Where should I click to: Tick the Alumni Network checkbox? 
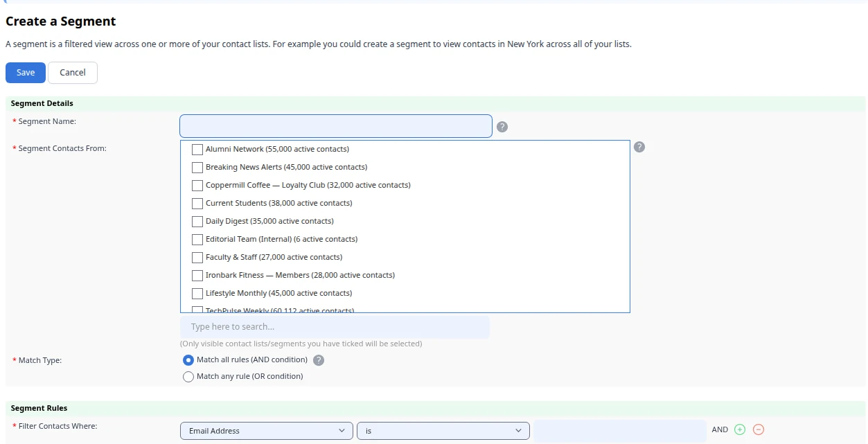(x=197, y=150)
